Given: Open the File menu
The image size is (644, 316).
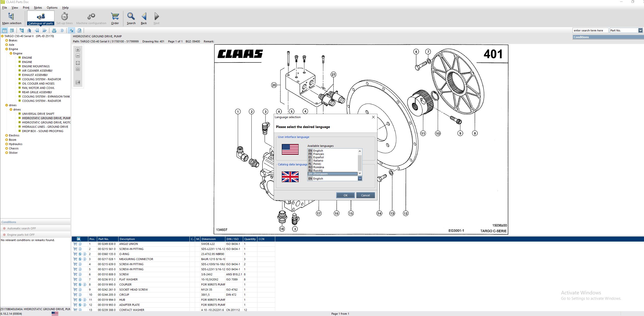Looking at the screenshot, I should [x=5, y=8].
